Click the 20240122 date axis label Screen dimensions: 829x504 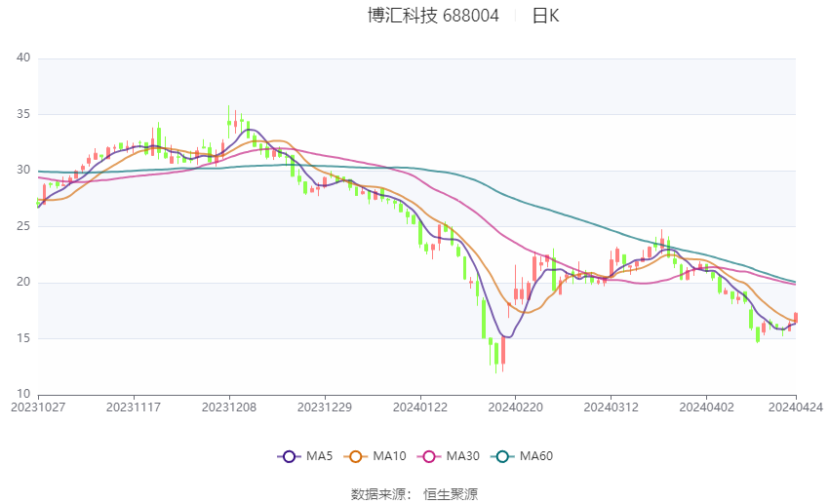tap(420, 407)
